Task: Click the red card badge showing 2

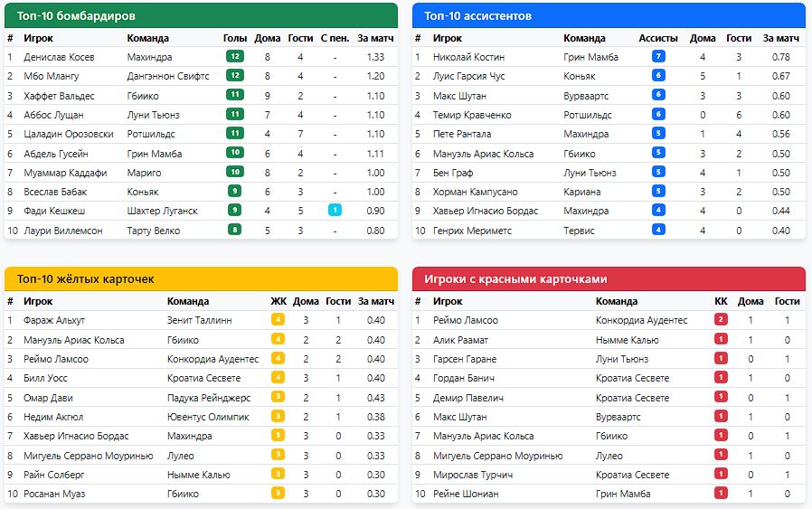Action: [721, 320]
